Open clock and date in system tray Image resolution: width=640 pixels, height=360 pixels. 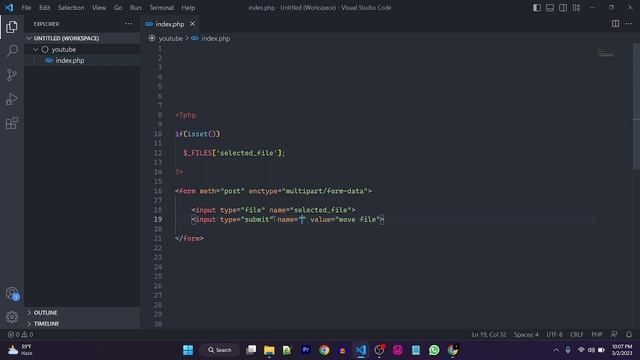pos(622,350)
